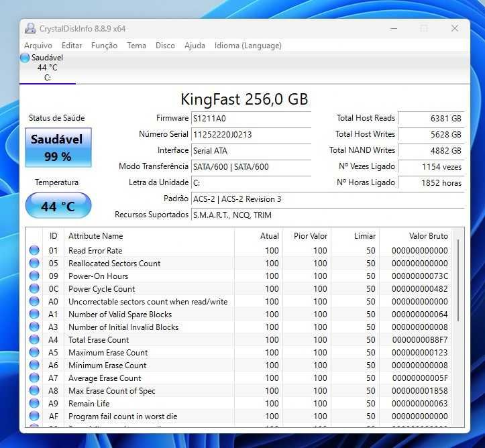
Task: Click the status orb for Maximum Erase Count
Action: tap(34, 352)
